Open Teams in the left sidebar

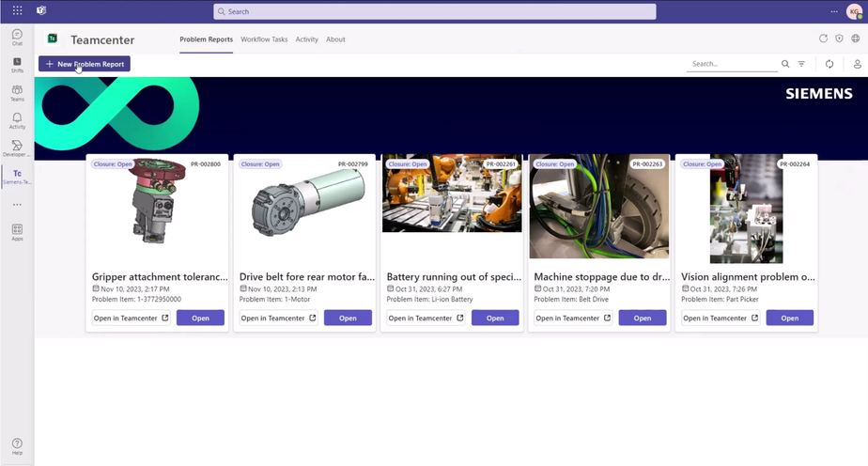point(17,93)
